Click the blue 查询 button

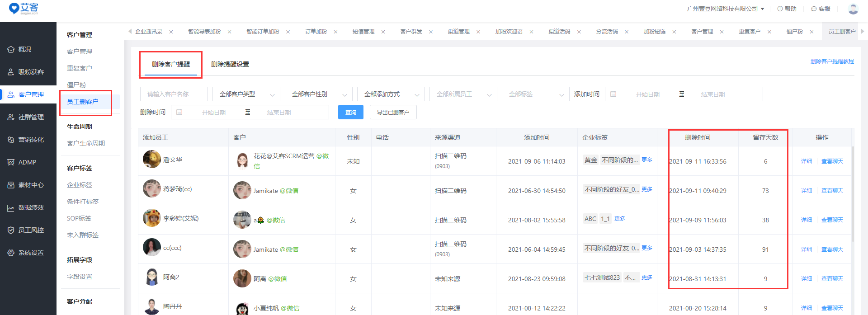[x=351, y=112]
